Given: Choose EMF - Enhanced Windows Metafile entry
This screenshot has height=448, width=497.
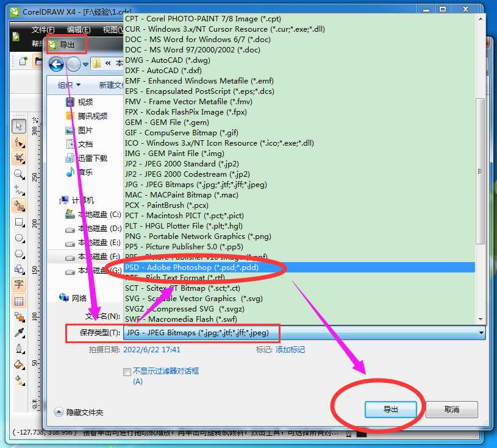Looking at the screenshot, I should pyautogui.click(x=299, y=81).
